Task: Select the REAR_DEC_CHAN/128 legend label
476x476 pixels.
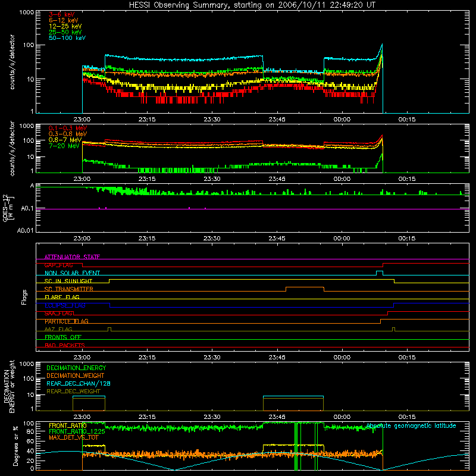Action: (79, 383)
